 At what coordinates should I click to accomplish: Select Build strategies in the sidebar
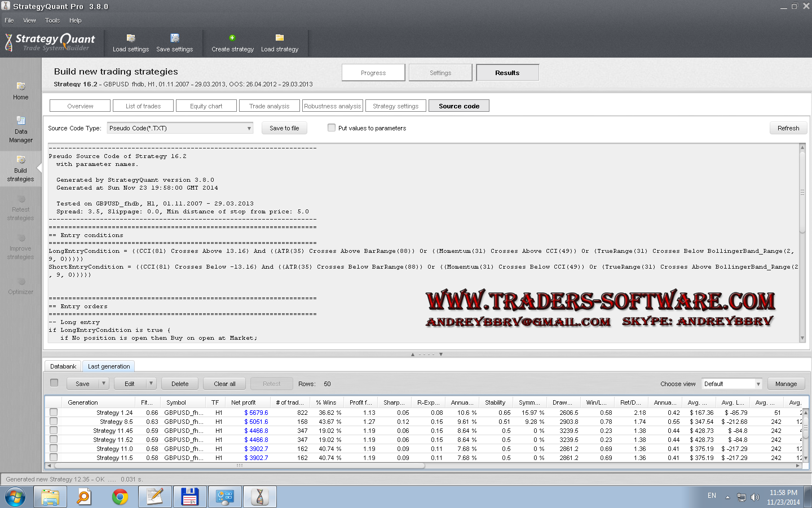(21, 168)
